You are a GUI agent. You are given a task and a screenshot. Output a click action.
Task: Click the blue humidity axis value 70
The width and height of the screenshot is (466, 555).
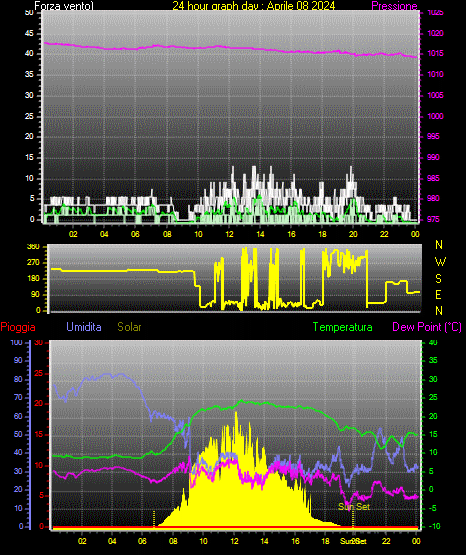pos(18,397)
